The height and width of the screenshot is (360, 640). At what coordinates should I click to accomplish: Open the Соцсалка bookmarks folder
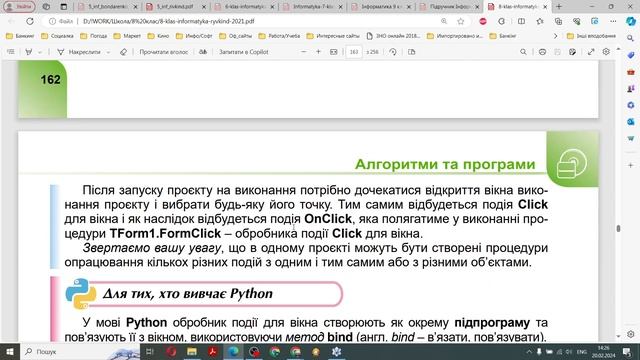coord(57,36)
